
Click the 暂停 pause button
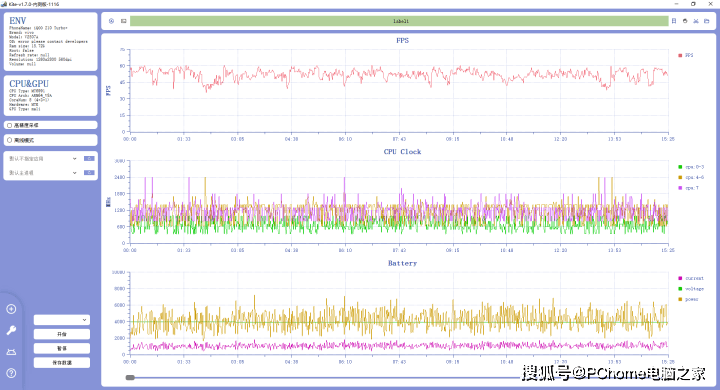62,348
